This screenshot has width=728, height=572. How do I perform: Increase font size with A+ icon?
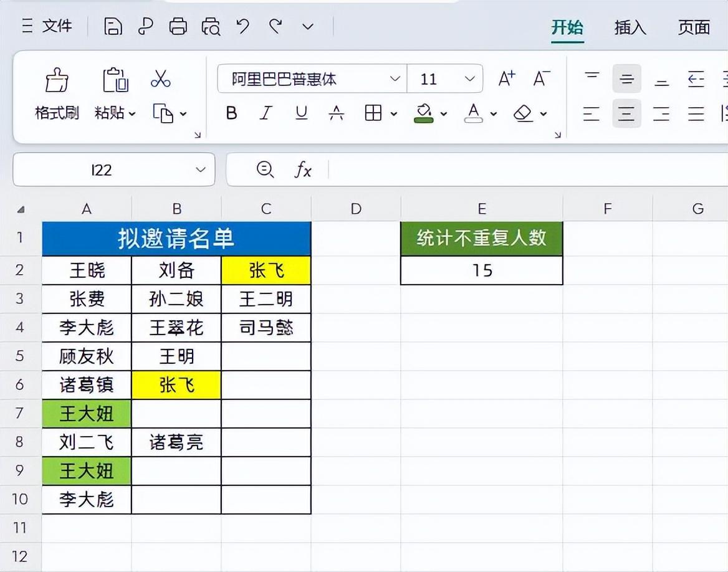pyautogui.click(x=507, y=79)
